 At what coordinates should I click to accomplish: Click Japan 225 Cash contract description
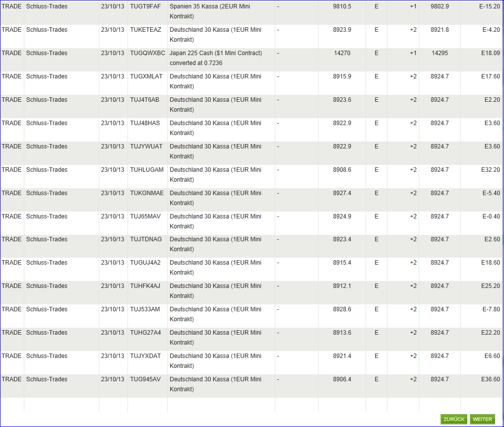pyautogui.click(x=216, y=58)
